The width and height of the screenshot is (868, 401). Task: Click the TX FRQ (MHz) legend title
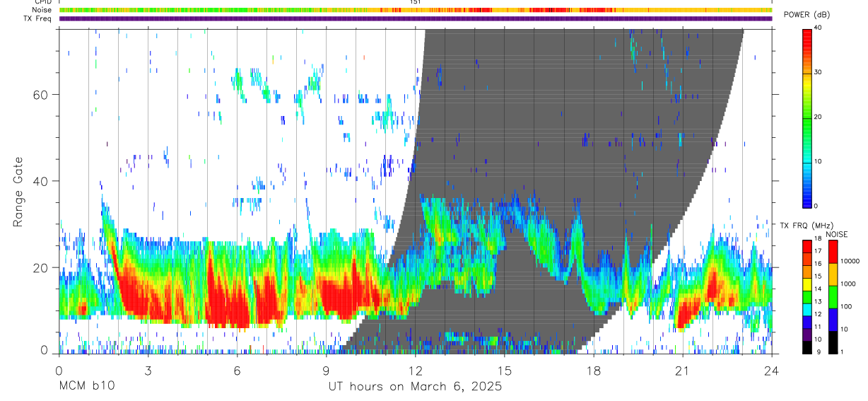tap(807, 226)
